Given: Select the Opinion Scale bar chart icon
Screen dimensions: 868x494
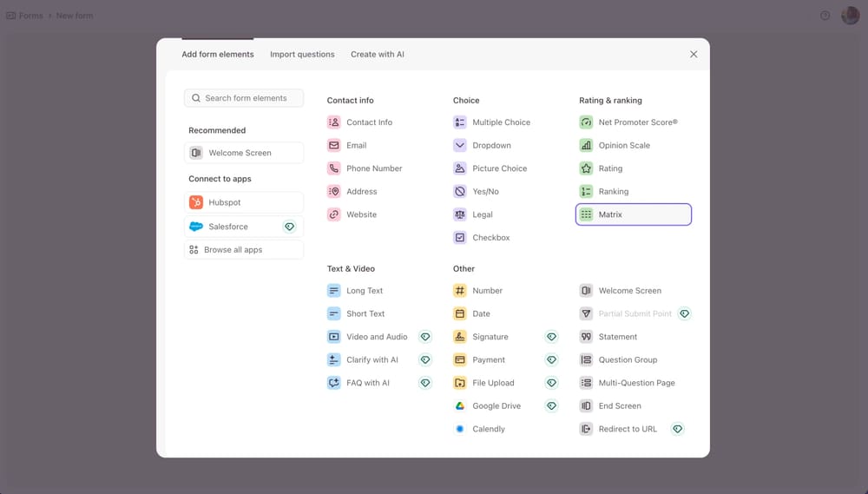Looking at the screenshot, I should (x=586, y=146).
